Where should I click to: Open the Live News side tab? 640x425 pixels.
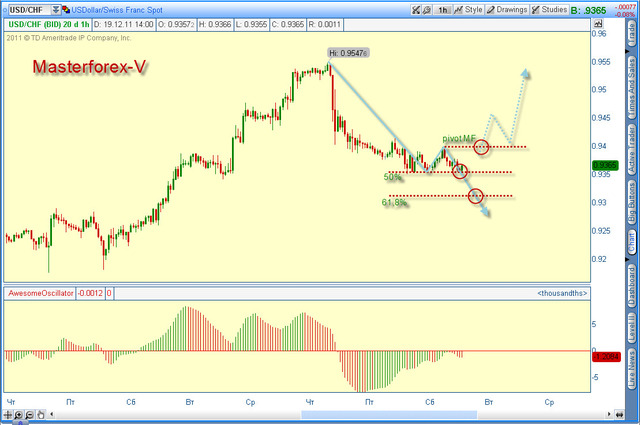[x=632, y=371]
